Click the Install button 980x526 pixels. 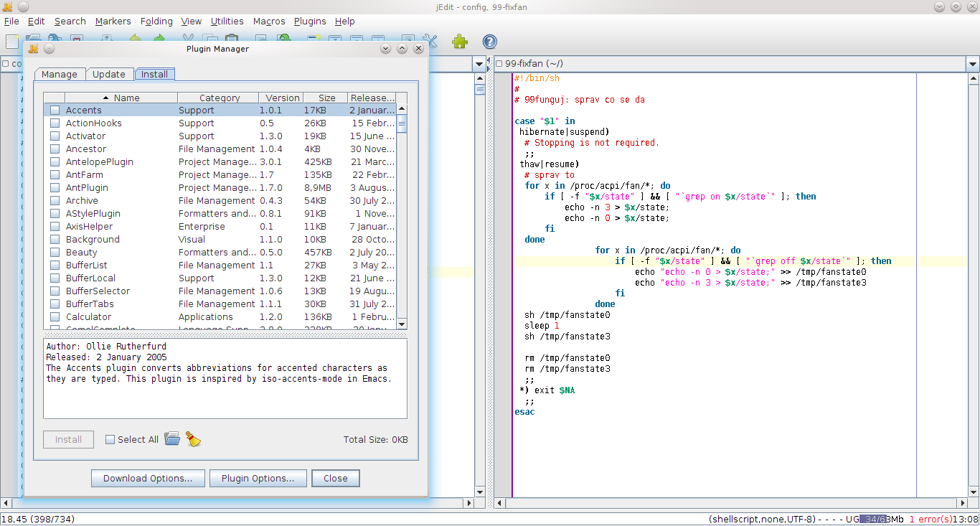pyautogui.click(x=69, y=439)
